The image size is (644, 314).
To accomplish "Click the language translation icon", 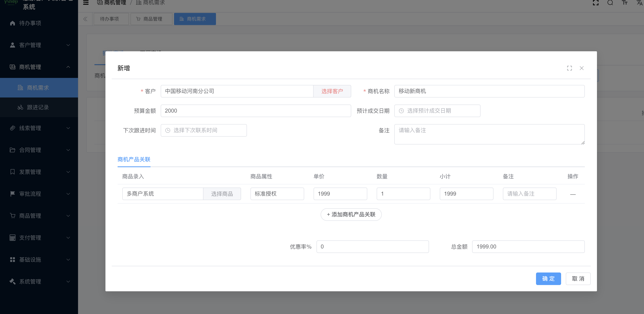I will [639, 3].
